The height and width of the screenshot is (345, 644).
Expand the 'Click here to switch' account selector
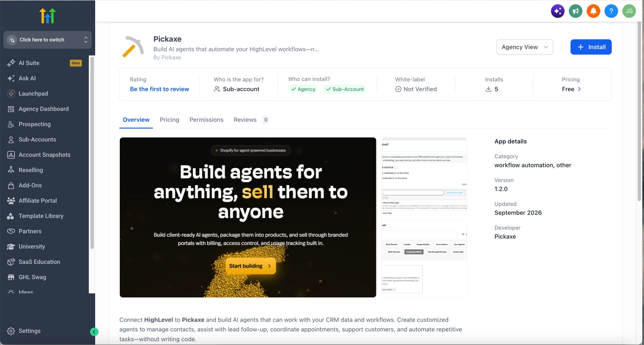tap(48, 40)
